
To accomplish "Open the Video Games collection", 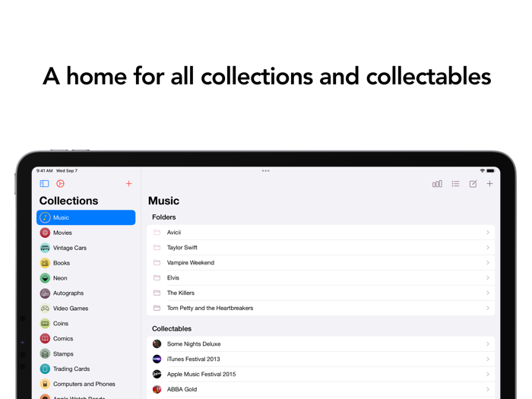I will pos(86,309).
